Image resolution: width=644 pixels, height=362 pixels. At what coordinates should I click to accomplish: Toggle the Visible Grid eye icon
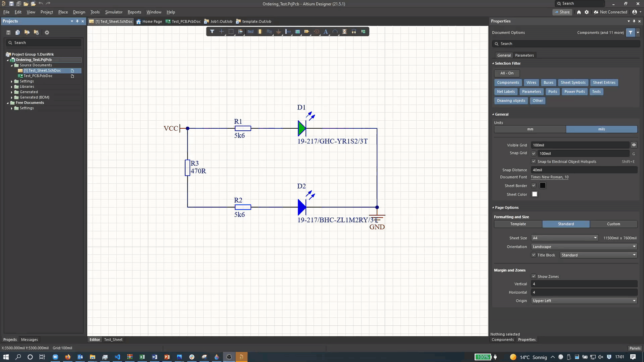(634, 145)
